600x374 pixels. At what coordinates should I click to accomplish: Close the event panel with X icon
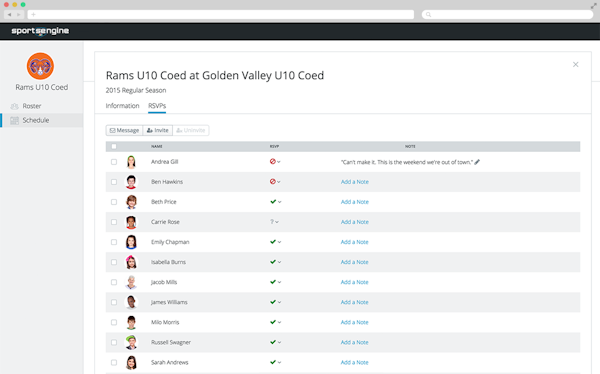tap(575, 64)
